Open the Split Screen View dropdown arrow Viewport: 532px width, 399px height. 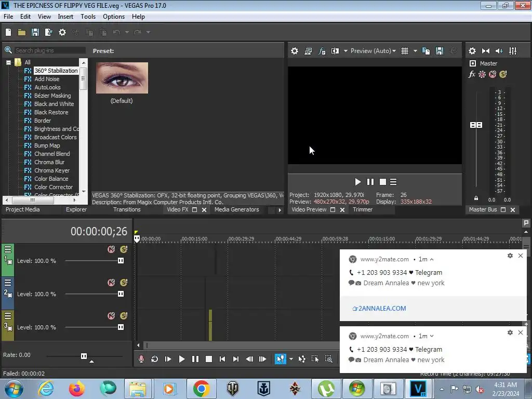pos(345,51)
